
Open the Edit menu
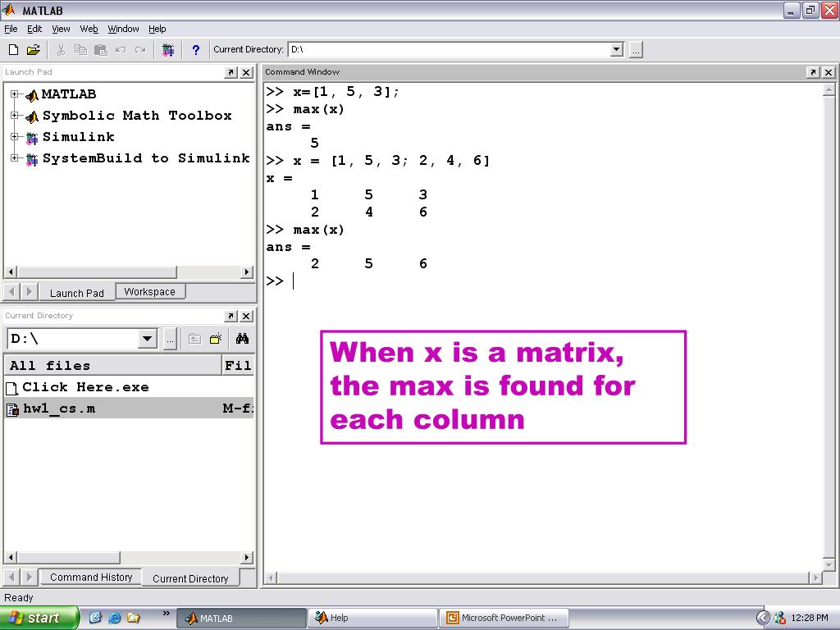click(x=34, y=29)
